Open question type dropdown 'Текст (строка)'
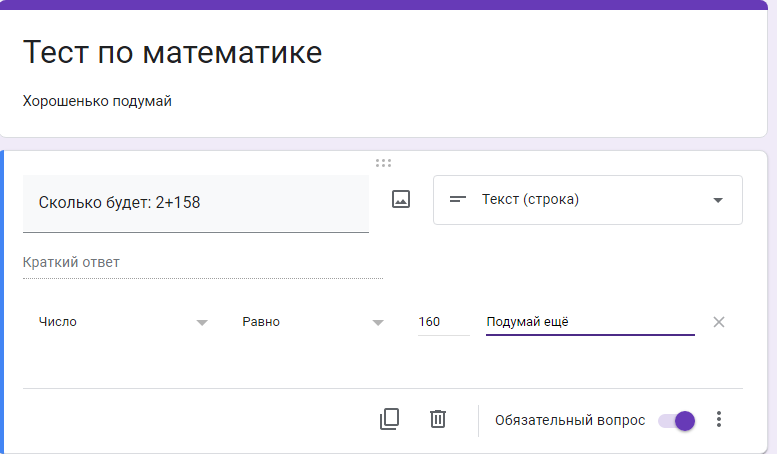 [588, 200]
